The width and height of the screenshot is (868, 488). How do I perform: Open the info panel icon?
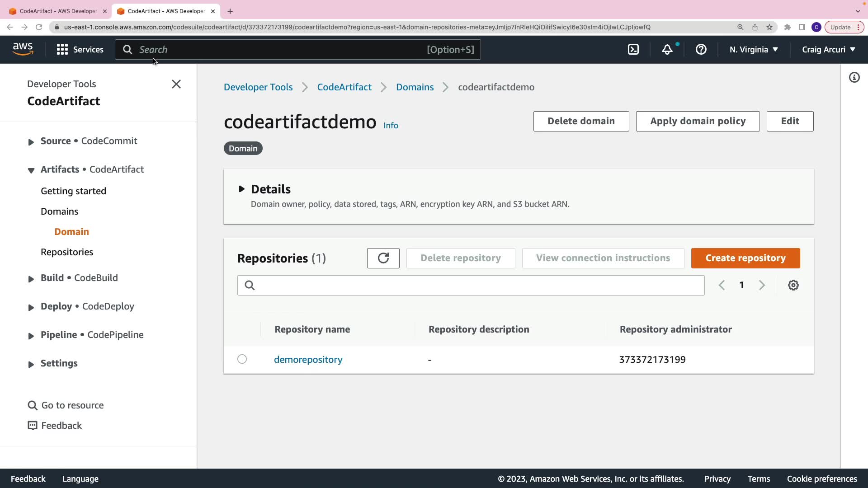(854, 78)
